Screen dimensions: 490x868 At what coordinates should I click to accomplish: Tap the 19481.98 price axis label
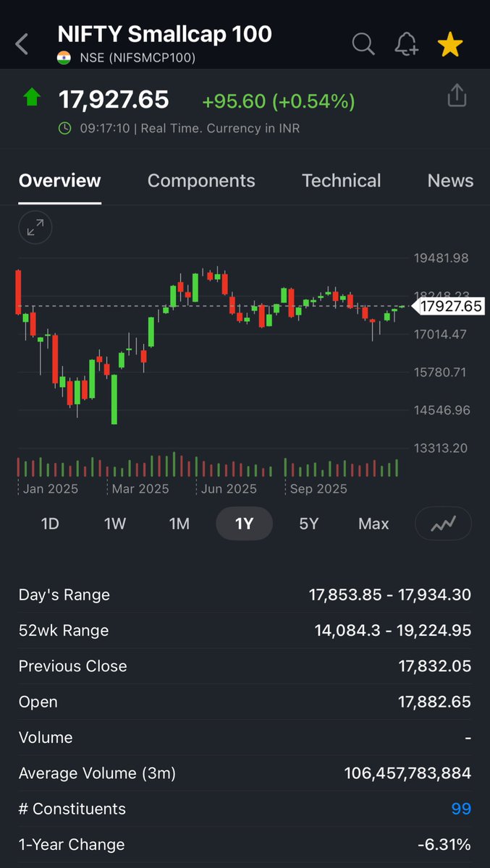[x=442, y=258]
